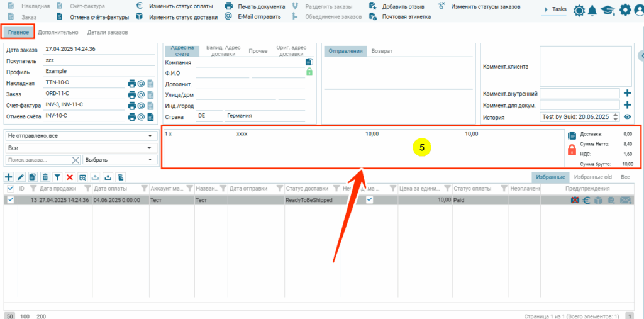644x319 pixels.
Task: Open the Возврат tab
Action: tap(382, 50)
